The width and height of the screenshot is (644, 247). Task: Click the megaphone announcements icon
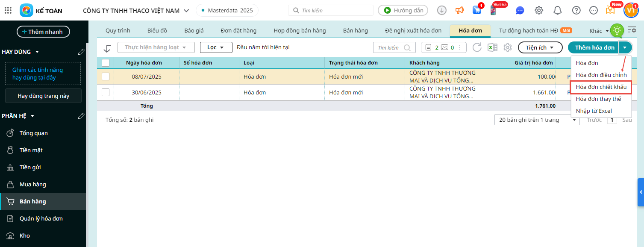[459, 10]
